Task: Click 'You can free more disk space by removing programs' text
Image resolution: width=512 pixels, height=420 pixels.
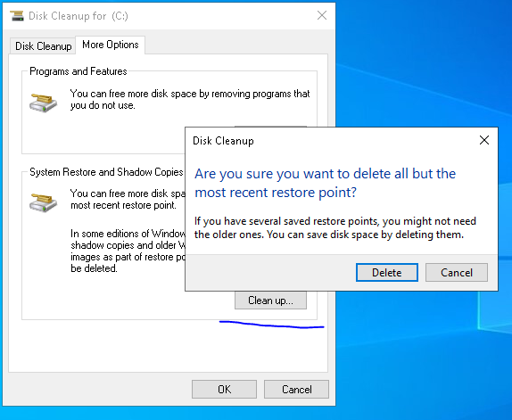Action: 190,99
